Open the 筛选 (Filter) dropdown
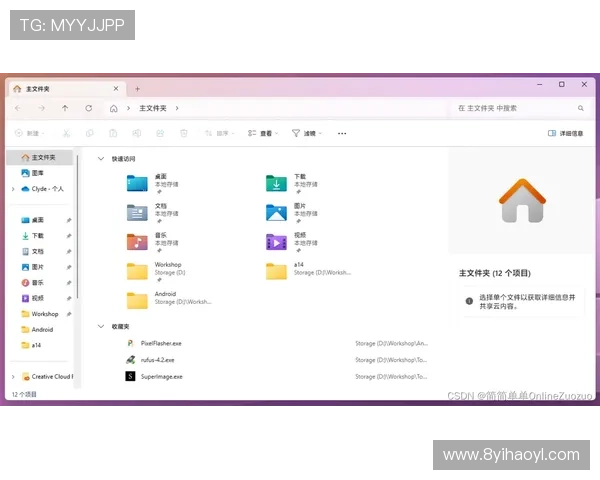This screenshot has width=600, height=480. pyautogui.click(x=307, y=133)
